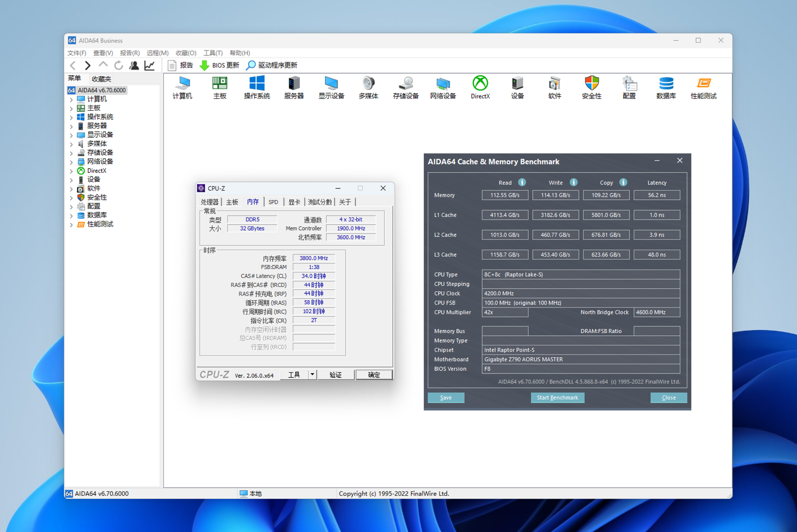Expand the 服务器 tree node

coord(71,126)
